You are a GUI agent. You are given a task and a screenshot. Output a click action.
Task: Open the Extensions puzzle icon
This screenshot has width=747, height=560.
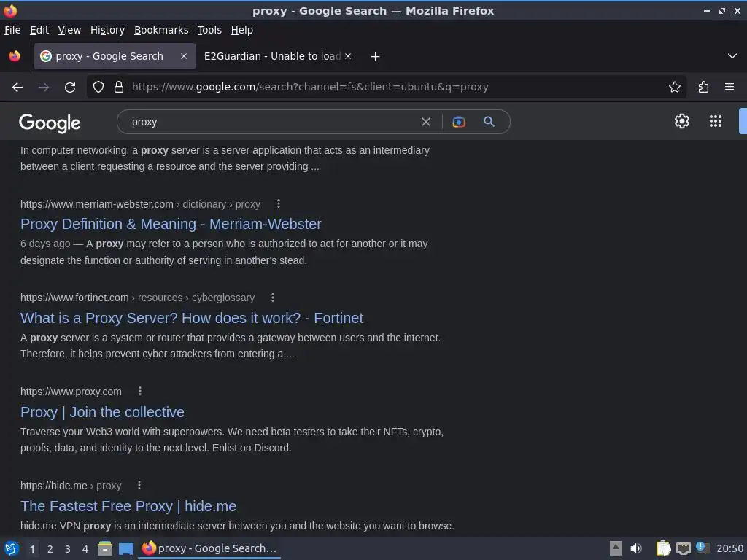(x=703, y=87)
